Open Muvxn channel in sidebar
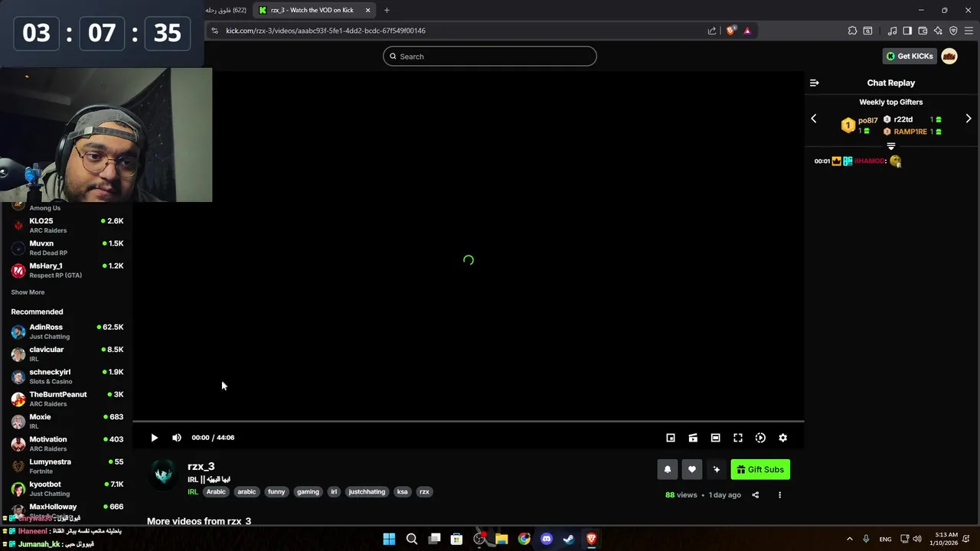 [x=67, y=248]
